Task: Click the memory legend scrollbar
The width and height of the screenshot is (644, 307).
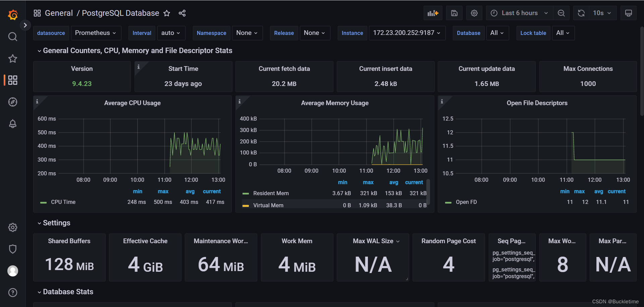Action: (x=428, y=191)
